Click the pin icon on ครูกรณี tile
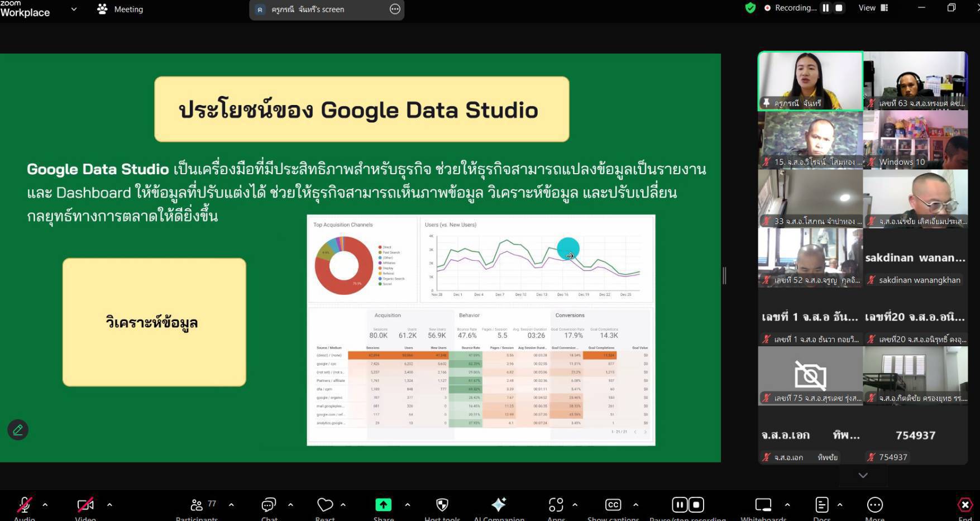The width and height of the screenshot is (980, 521). (767, 103)
